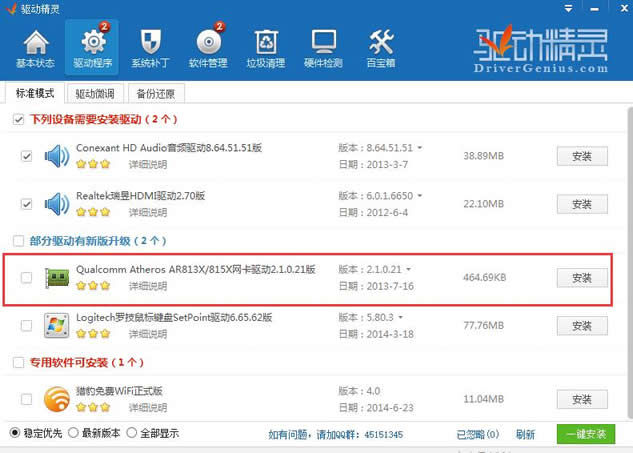The height and width of the screenshot is (453, 633).
Task: Click the 日期：2014-3-18 text
Action: 376,334
